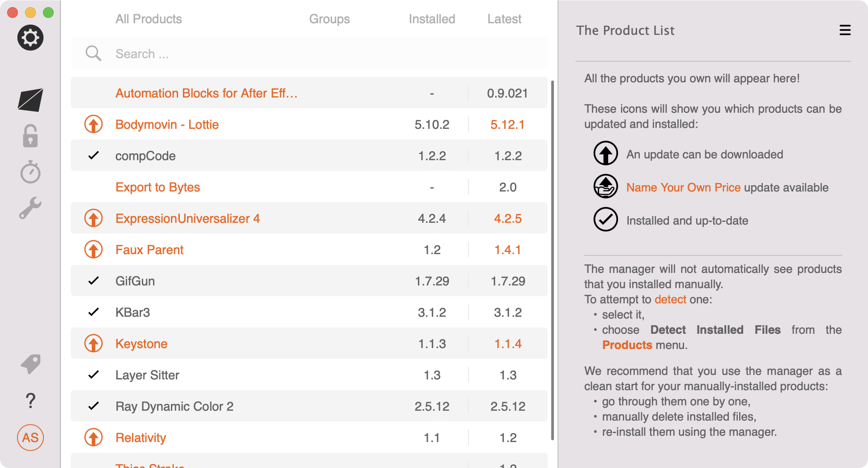Open the tools wrench panel
This screenshot has width=868, height=468.
coord(30,207)
